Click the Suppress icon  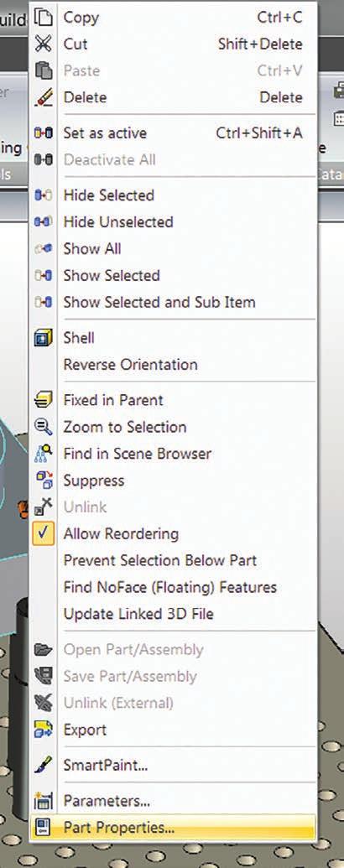[43, 480]
